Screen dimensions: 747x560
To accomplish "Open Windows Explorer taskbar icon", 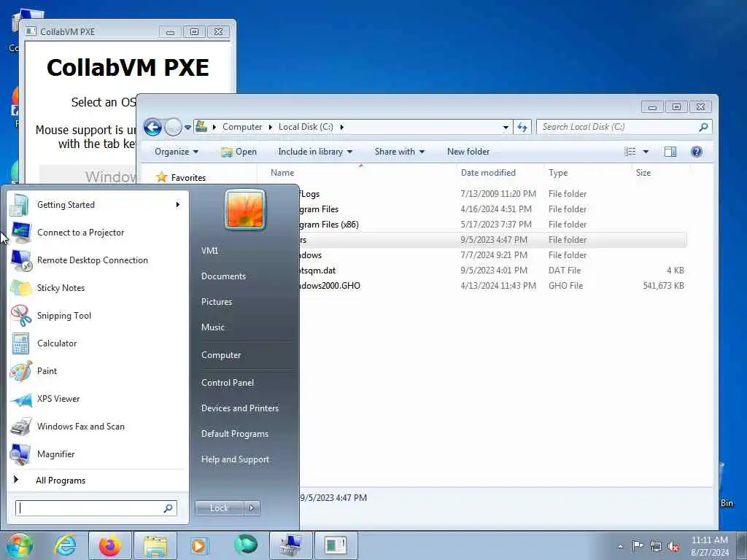I will pyautogui.click(x=155, y=545).
